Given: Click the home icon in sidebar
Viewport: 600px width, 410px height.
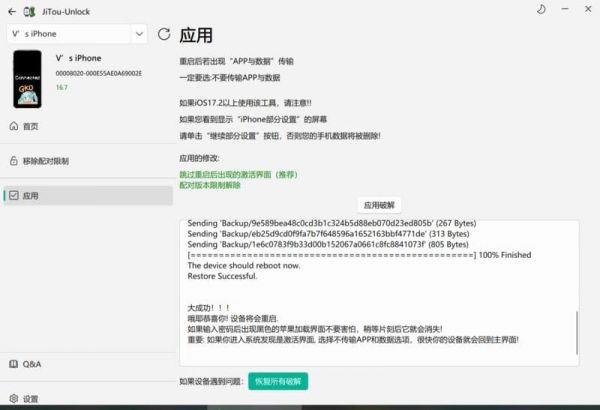Looking at the screenshot, I should click(x=14, y=126).
